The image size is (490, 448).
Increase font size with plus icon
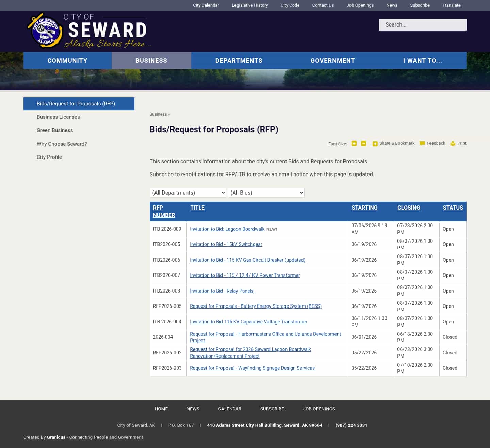click(x=354, y=144)
